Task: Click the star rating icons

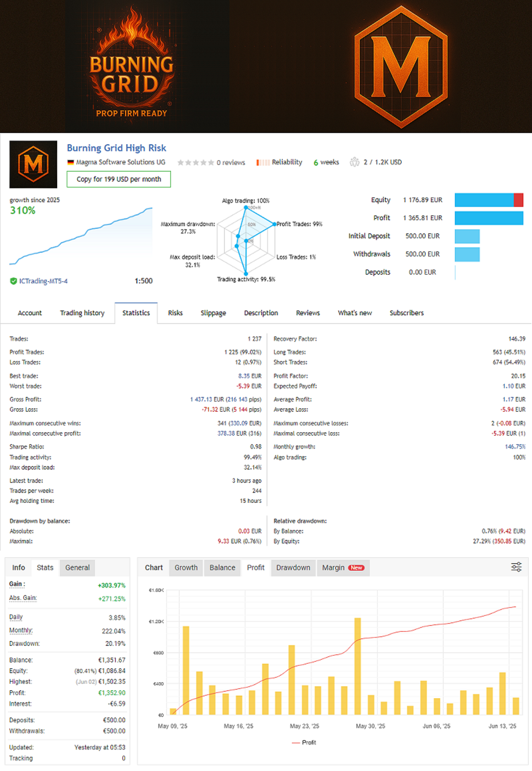Action: pyautogui.click(x=196, y=163)
